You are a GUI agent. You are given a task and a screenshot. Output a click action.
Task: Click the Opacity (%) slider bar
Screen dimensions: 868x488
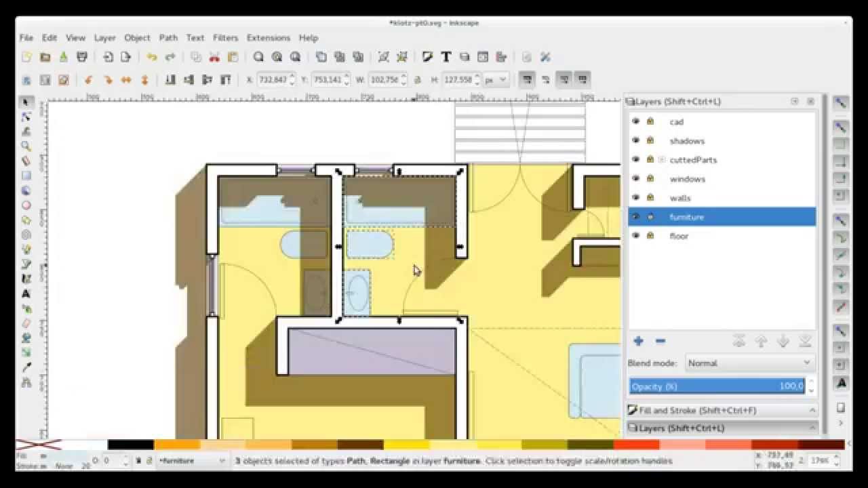[717, 386]
